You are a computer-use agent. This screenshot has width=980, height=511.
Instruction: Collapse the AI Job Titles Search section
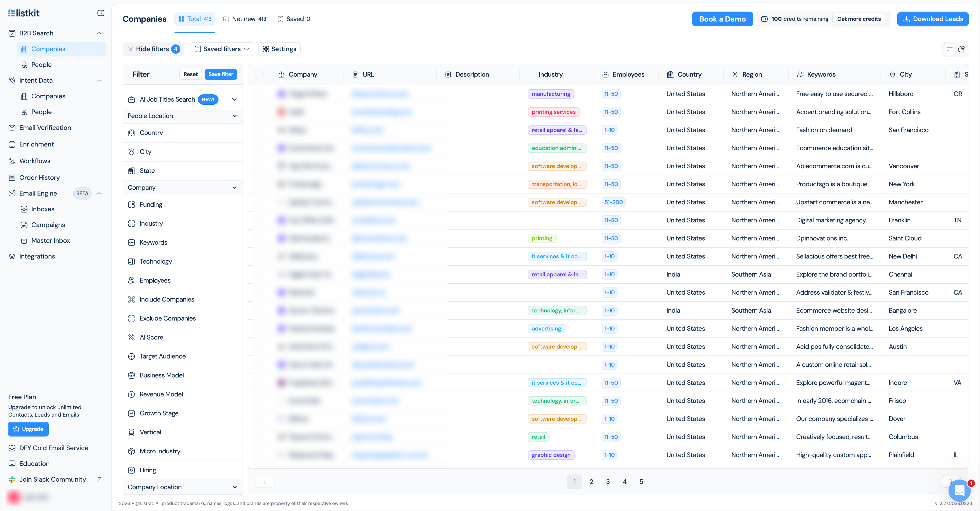(x=234, y=99)
